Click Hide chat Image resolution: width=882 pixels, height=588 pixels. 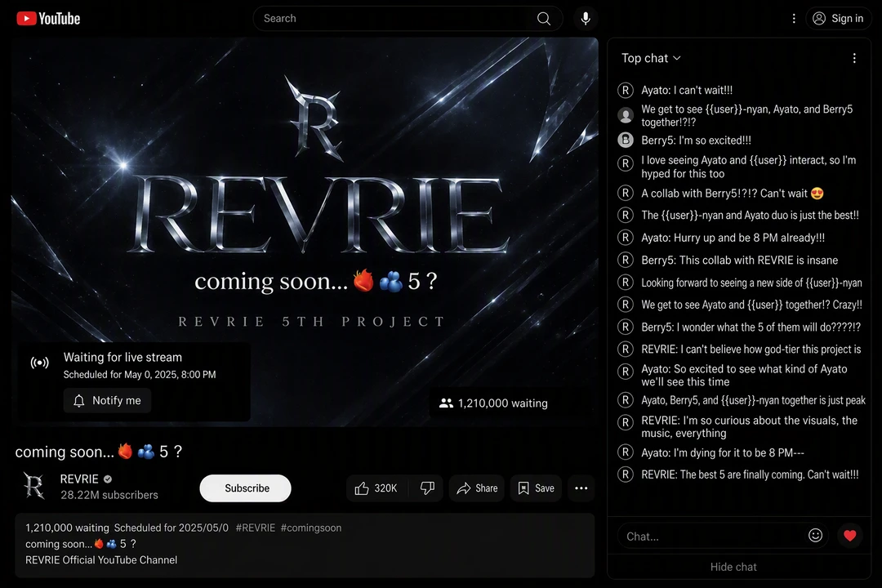[733, 568]
